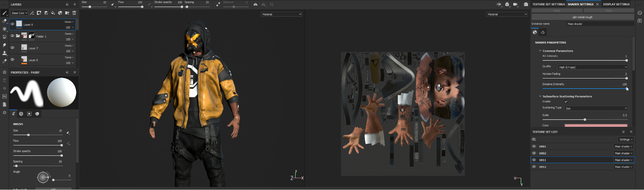Click the pbr-metal-rough shader button
The width and height of the screenshot is (644, 190).
[582, 17]
